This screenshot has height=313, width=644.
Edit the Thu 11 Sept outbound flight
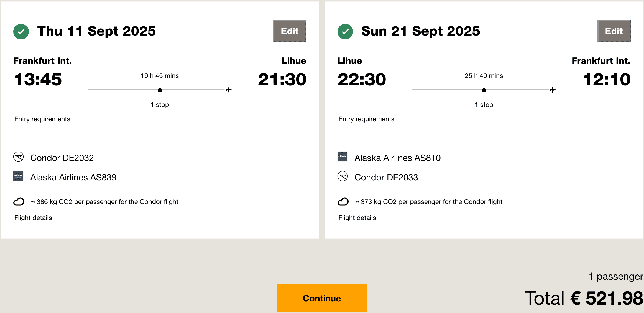pos(290,31)
